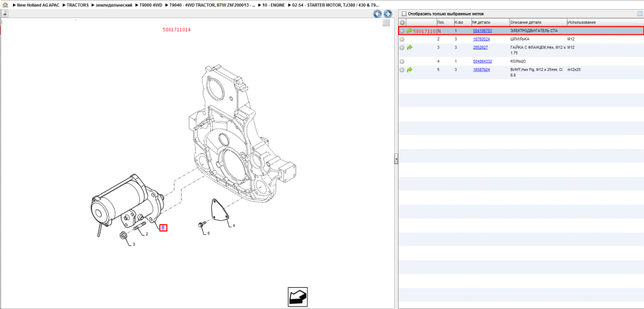Click the m12x25 usage cell

pyautogui.click(x=574, y=70)
